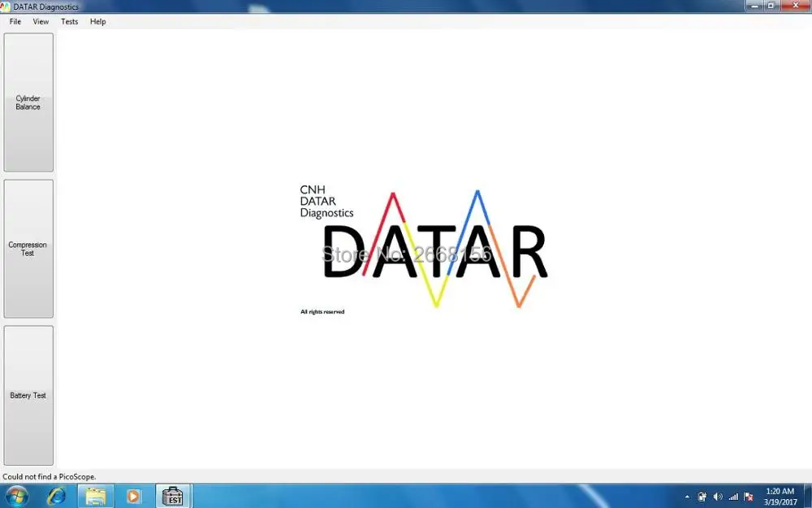Viewport: 812px width, 508px height.
Task: Click the 'All rights reserved' text
Action: 322,311
